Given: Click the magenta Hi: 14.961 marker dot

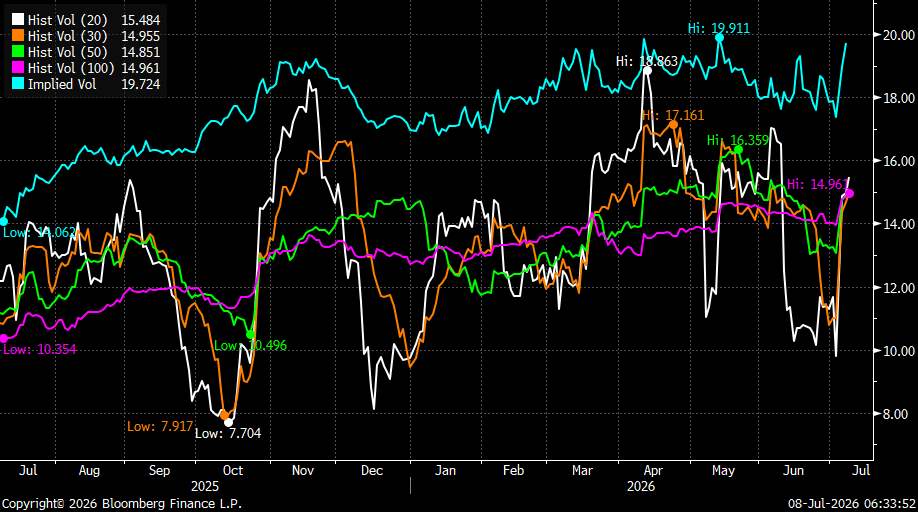Looking at the screenshot, I should tap(850, 194).
